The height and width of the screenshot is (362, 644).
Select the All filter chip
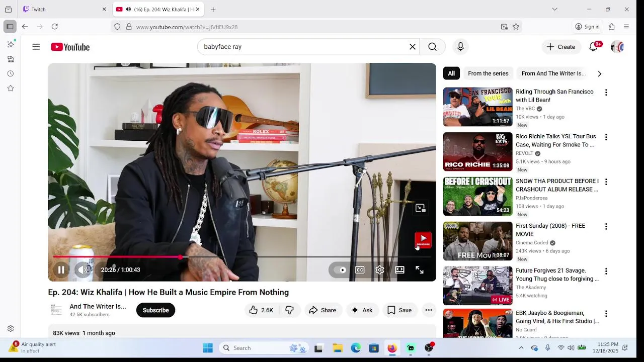coord(451,73)
